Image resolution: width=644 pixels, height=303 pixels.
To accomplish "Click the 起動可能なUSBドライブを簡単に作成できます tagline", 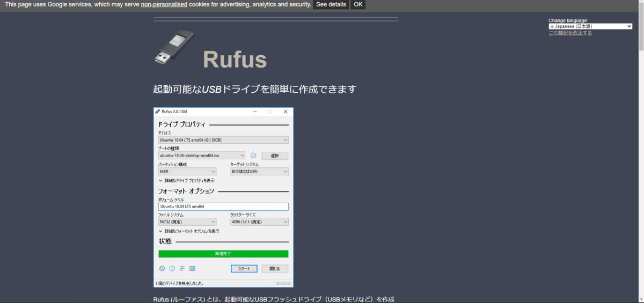I will click(x=255, y=89).
